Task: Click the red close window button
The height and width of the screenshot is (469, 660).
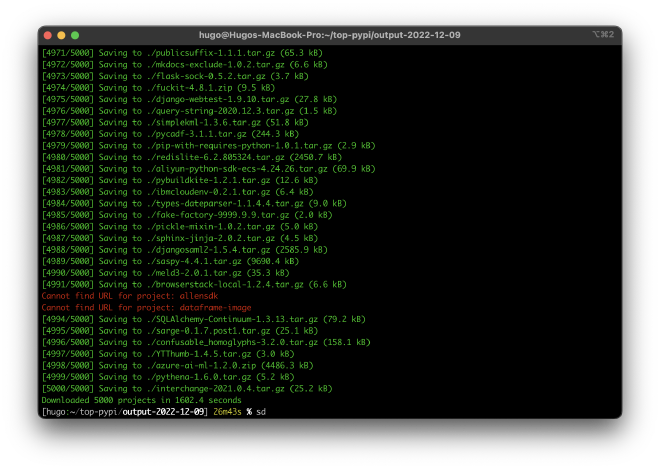Action: click(48, 35)
